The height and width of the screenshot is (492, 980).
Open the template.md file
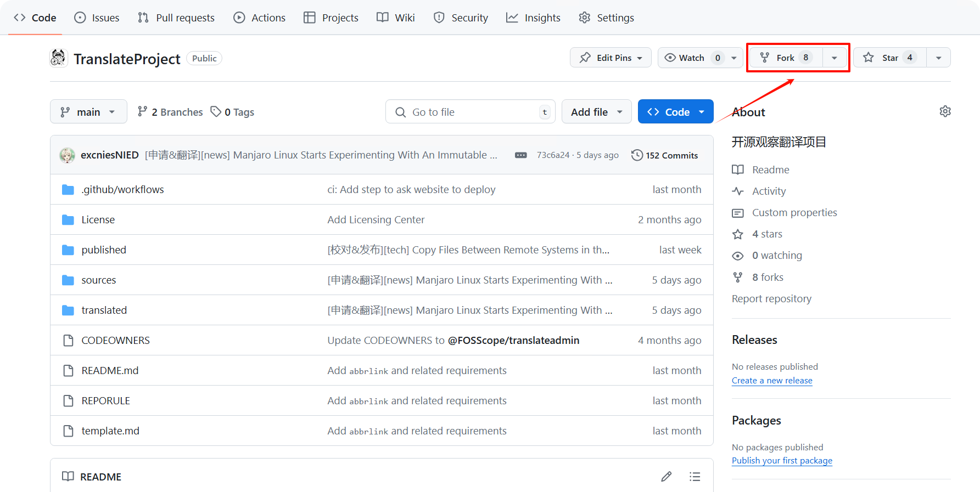tap(110, 431)
